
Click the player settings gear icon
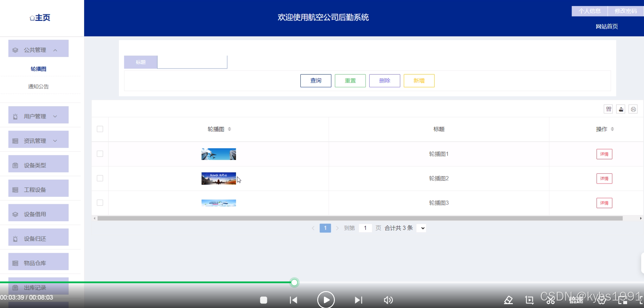pyautogui.click(x=602, y=300)
